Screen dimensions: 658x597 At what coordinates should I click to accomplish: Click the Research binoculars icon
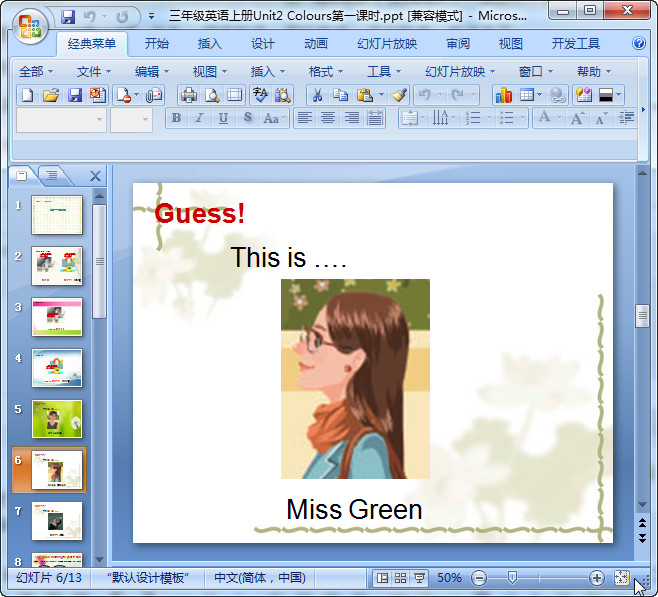pyautogui.click(x=282, y=96)
